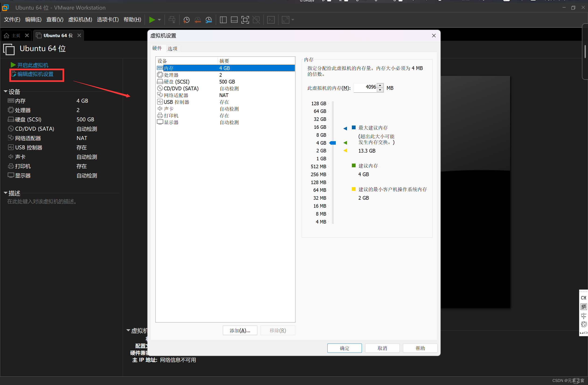Toggle the library sidebar view icon
Image resolution: width=588 pixels, height=385 pixels.
(223, 20)
